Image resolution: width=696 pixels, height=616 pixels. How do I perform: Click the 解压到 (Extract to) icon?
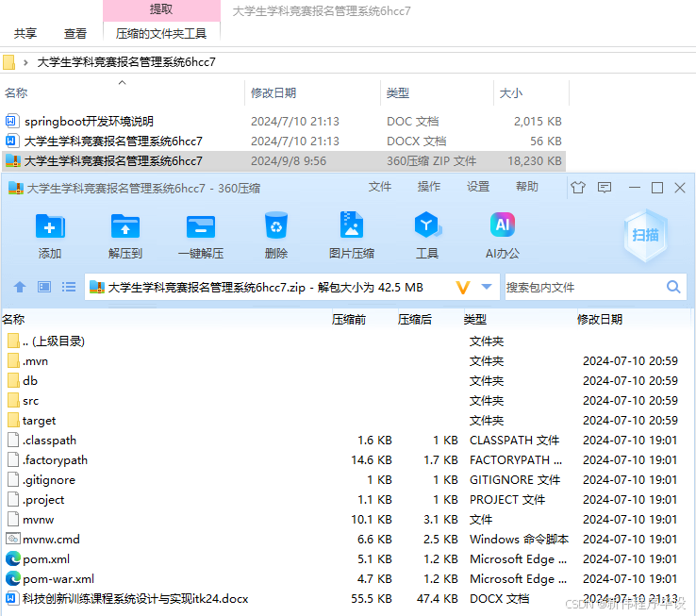tap(125, 226)
